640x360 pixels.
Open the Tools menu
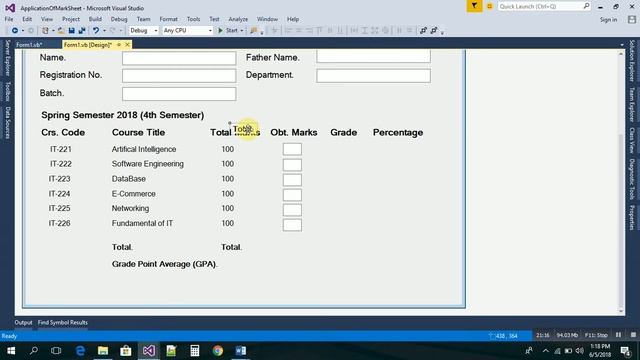click(x=193, y=19)
